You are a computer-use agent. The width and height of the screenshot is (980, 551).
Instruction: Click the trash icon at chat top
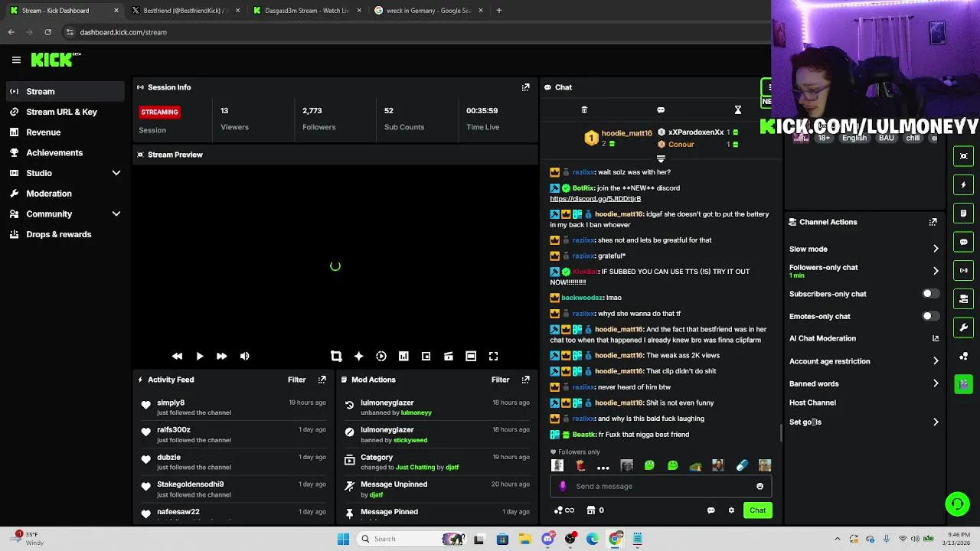584,110
